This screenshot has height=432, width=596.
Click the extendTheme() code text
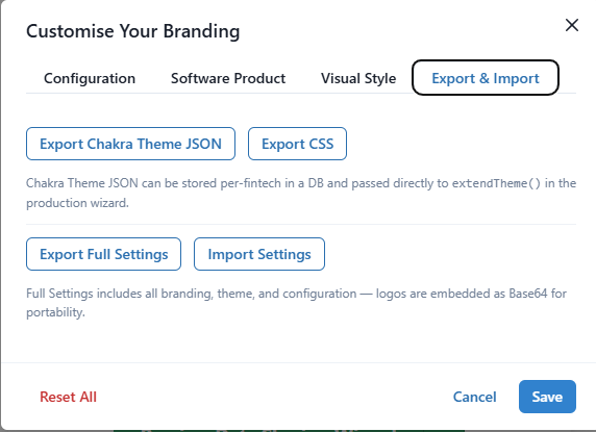point(496,184)
